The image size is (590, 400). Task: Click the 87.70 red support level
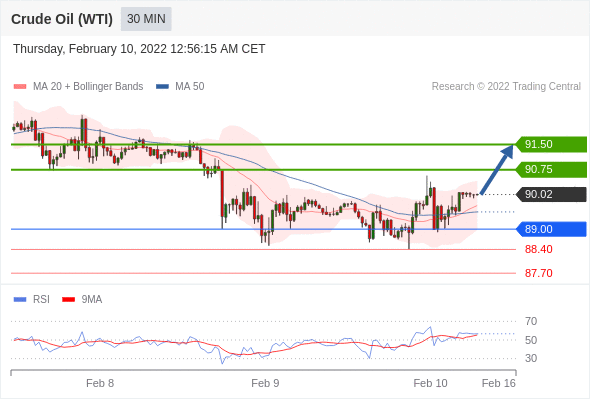(x=538, y=273)
